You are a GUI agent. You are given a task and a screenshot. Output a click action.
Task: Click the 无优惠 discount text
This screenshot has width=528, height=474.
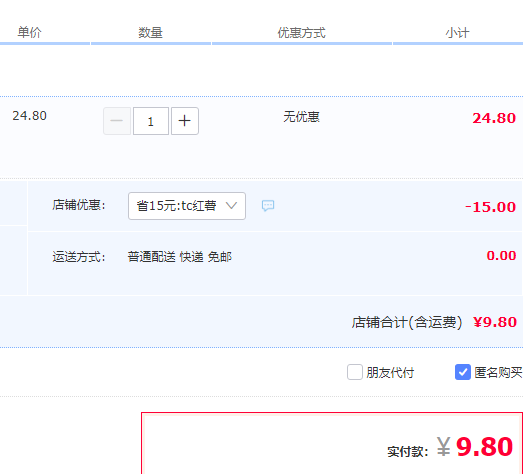coord(301,117)
